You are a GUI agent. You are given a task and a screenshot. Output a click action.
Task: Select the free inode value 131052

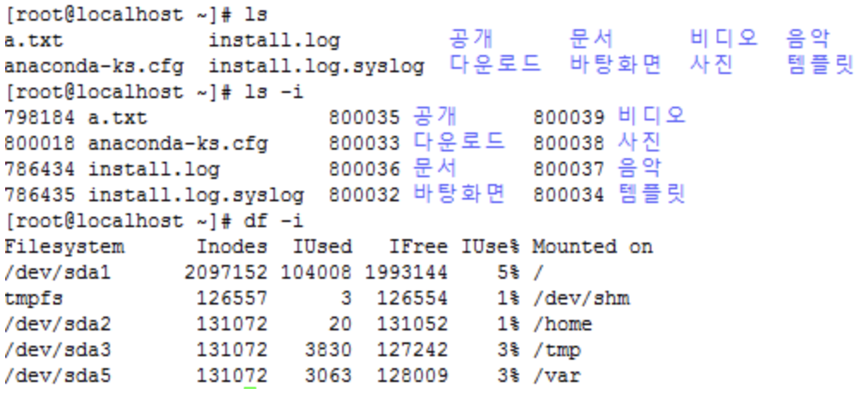coord(413,324)
